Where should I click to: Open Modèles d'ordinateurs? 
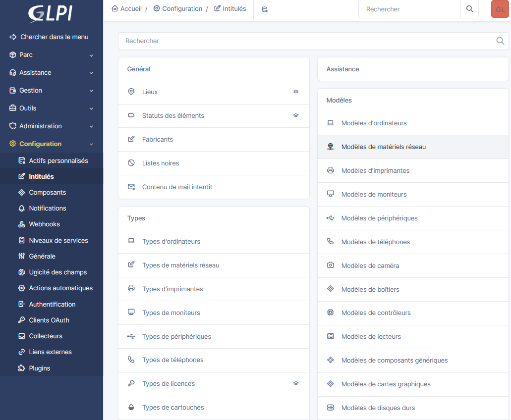click(x=413, y=123)
